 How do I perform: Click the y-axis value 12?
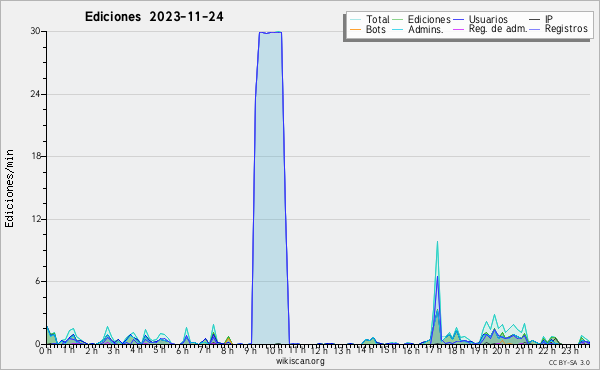36,219
